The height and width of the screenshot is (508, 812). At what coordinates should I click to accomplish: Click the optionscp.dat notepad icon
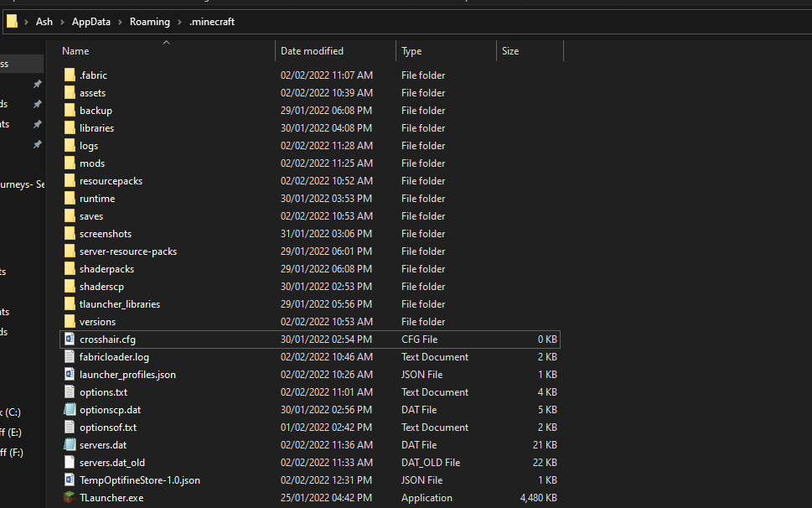[70, 410]
